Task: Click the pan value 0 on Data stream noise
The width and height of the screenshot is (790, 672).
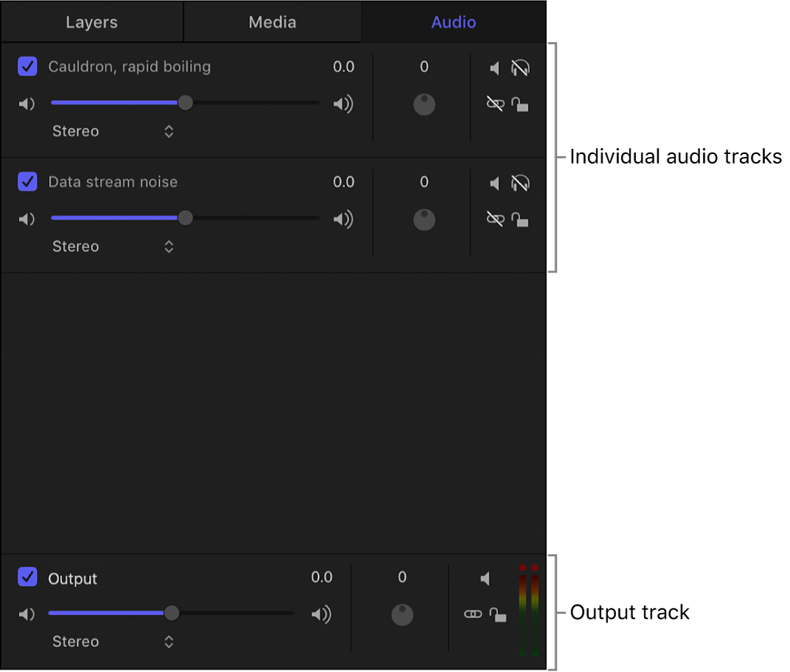Action: (424, 182)
